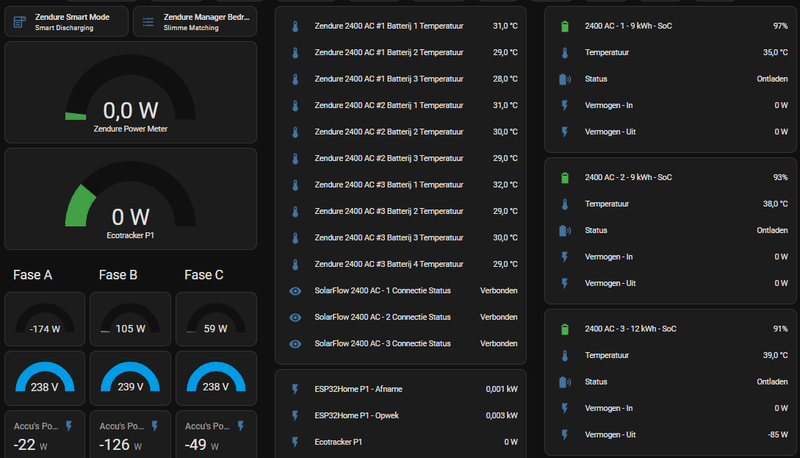Select 2400 AC - 2 - 9 kWh - SoC row
Screen dimensions: 800x458
point(673,178)
